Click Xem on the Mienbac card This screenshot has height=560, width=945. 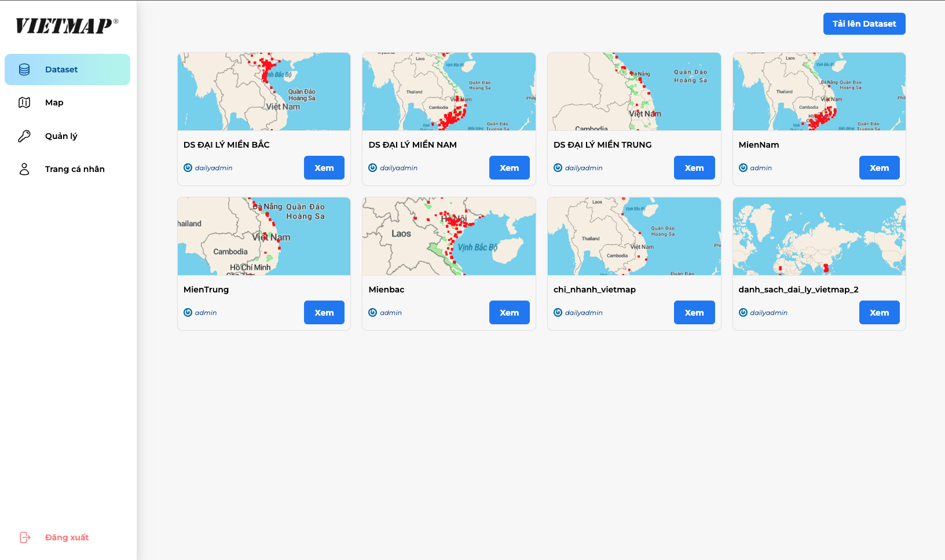point(510,313)
